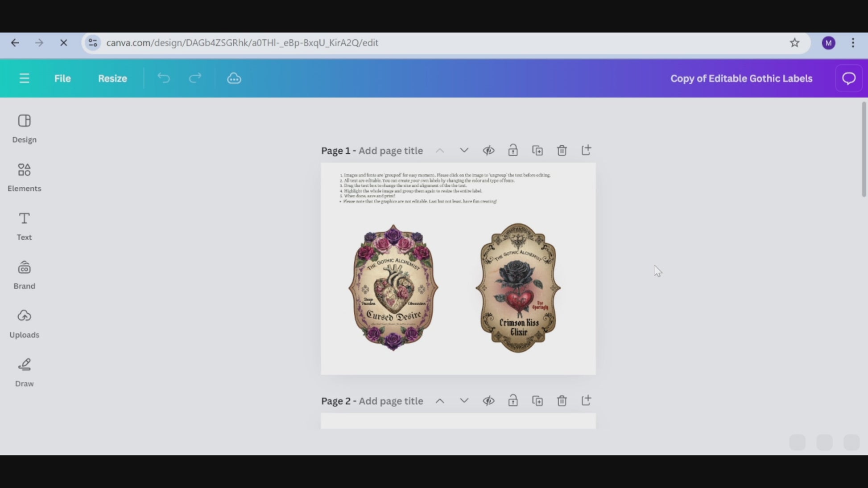
Task: Select the Crimson Kiss Elixir label
Action: (518, 288)
